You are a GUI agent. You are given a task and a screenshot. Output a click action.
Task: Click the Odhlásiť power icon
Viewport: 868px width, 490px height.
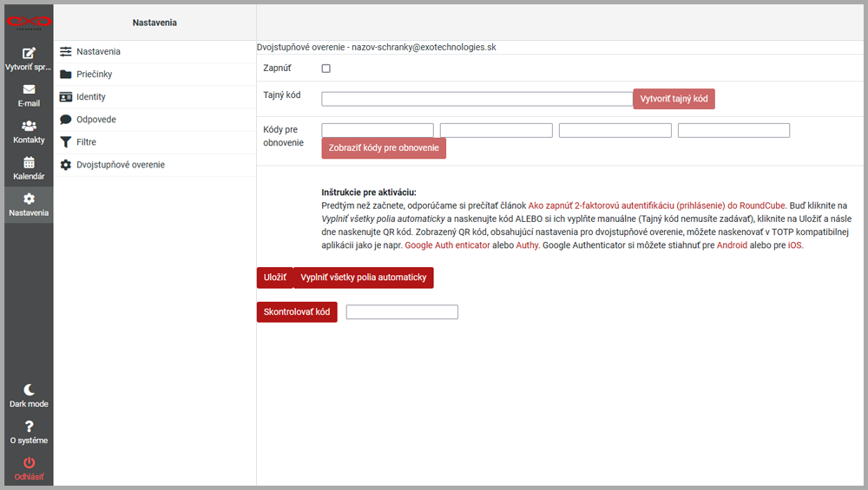point(29,462)
